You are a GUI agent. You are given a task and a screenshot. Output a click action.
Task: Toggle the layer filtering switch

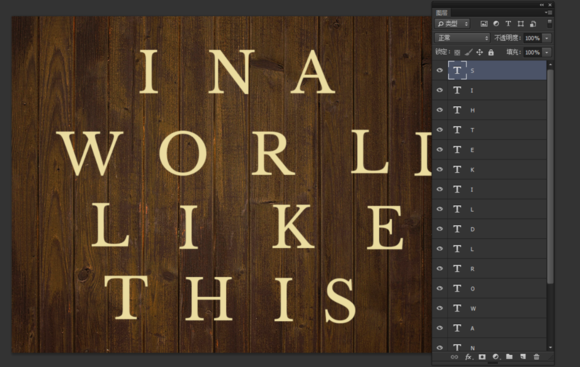[x=550, y=23]
